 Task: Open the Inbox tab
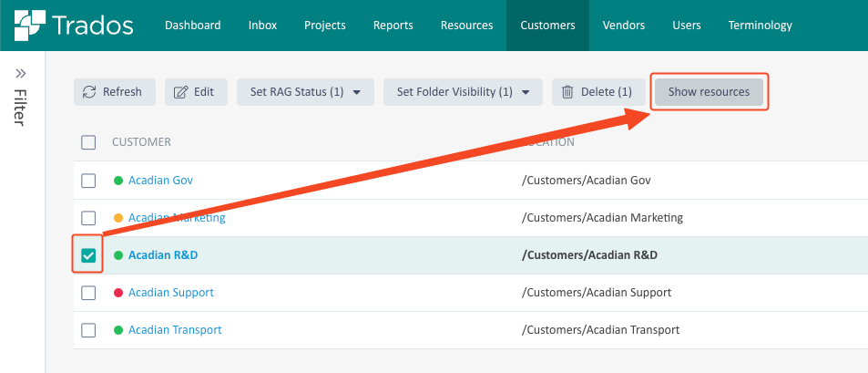263,26
